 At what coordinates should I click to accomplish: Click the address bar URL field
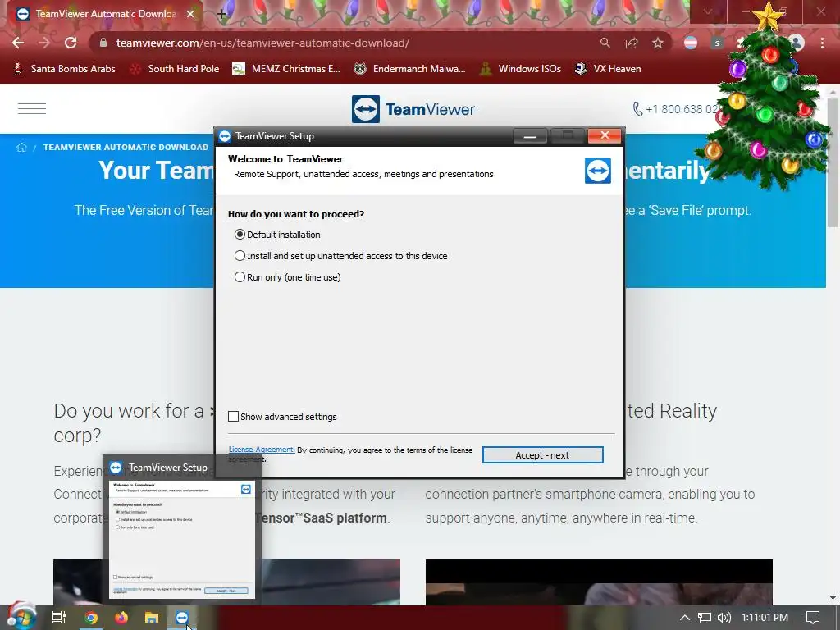click(x=343, y=43)
